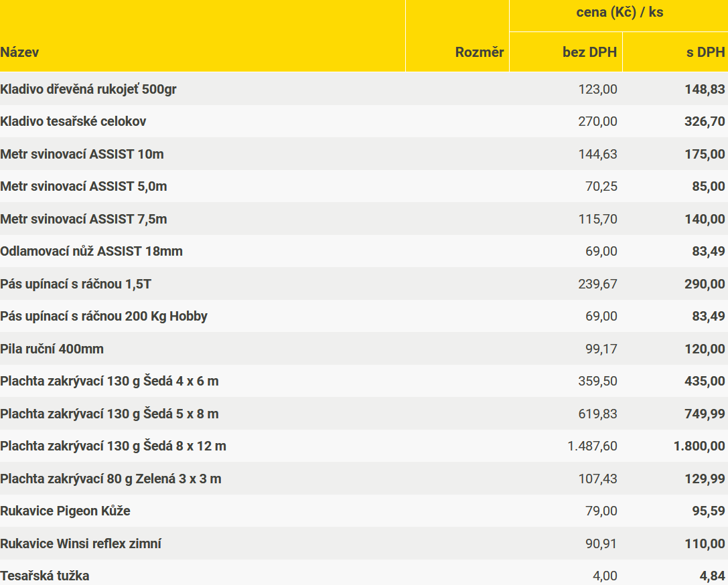Select Metr svinovací ASSIST 7,5m name

coord(84,219)
